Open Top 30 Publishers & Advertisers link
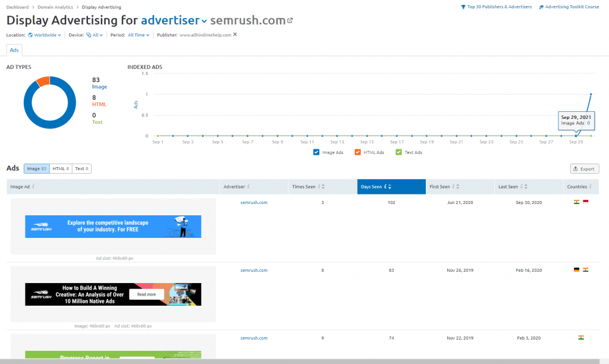This screenshot has width=609, height=364. pyautogui.click(x=500, y=7)
